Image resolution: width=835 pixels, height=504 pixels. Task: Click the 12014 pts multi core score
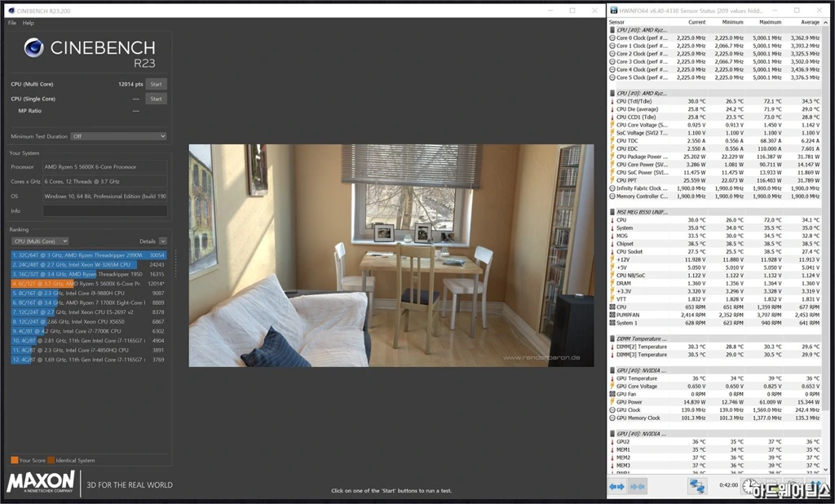coord(130,84)
